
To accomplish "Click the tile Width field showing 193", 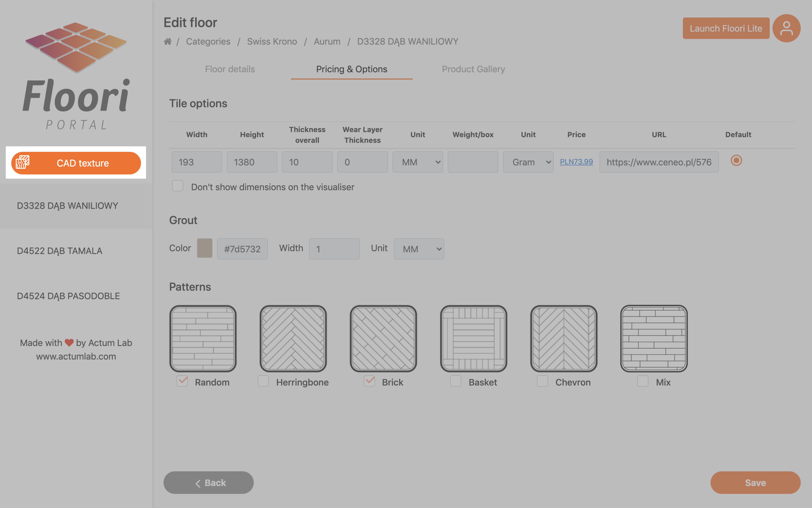I will [197, 162].
